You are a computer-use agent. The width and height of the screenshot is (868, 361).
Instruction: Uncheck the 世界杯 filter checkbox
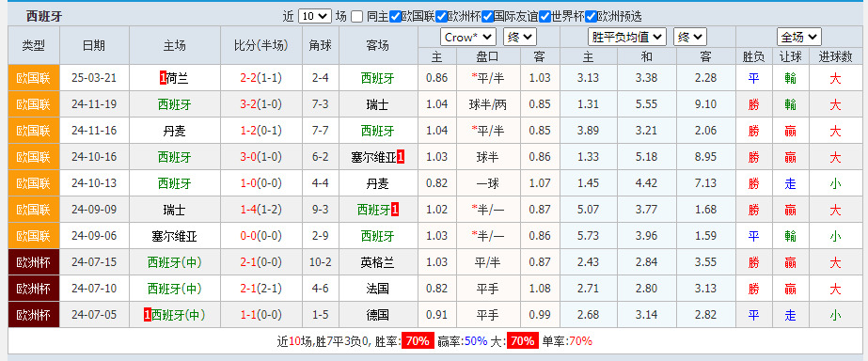tap(544, 17)
